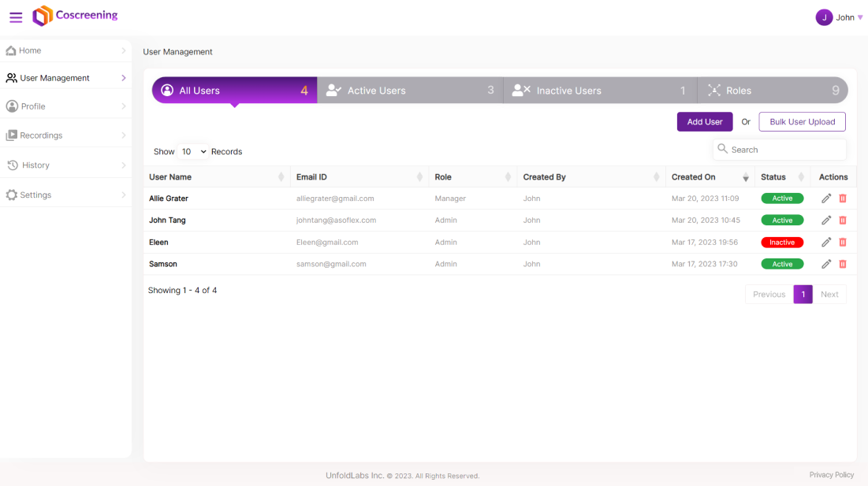This screenshot has height=486, width=868.
Task: Edit Allie Grater using pencil icon
Action: coord(826,198)
